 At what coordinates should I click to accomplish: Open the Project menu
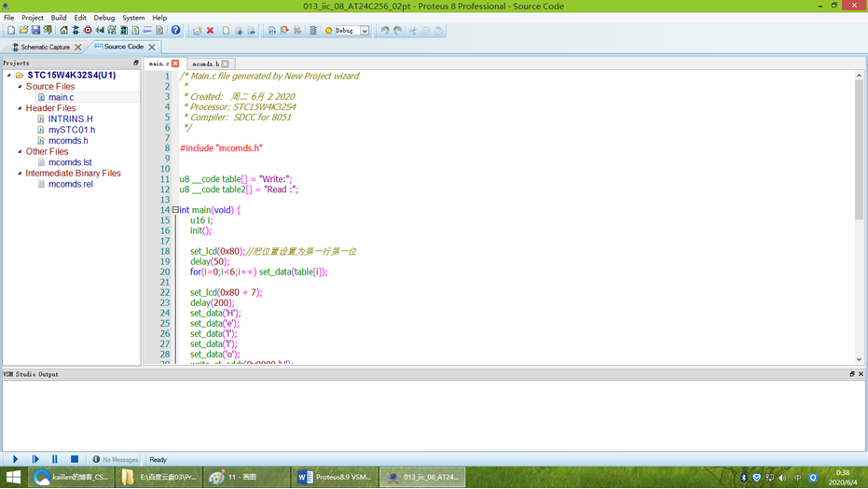[x=32, y=18]
